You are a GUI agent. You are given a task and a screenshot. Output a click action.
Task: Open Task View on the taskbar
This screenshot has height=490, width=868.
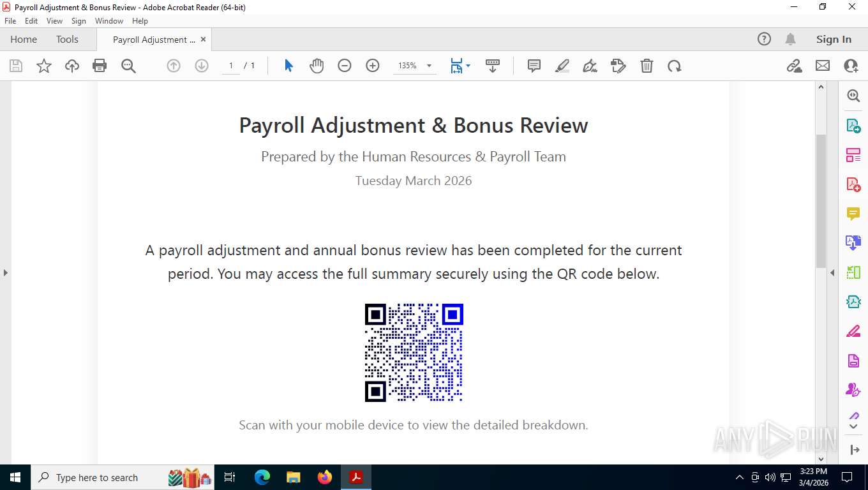click(x=230, y=477)
